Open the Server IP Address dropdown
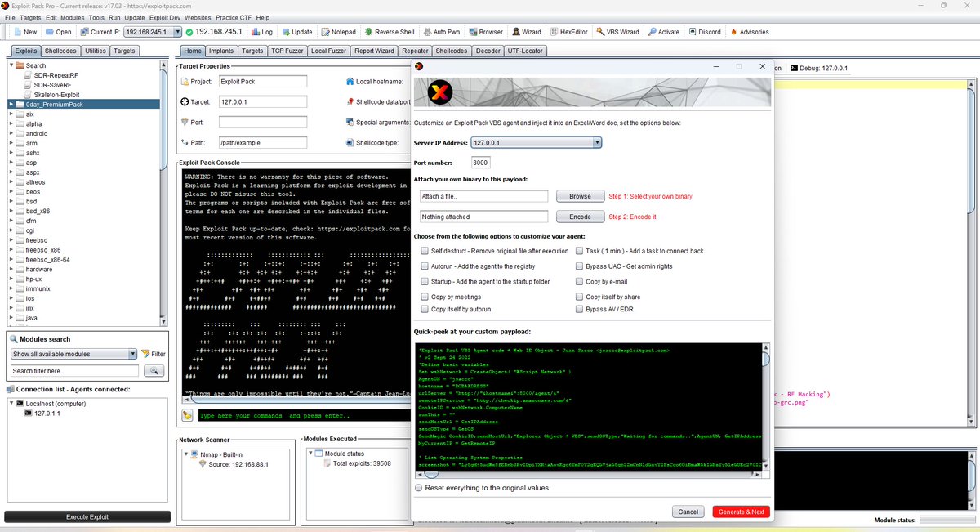The width and height of the screenshot is (980, 532). pos(536,142)
